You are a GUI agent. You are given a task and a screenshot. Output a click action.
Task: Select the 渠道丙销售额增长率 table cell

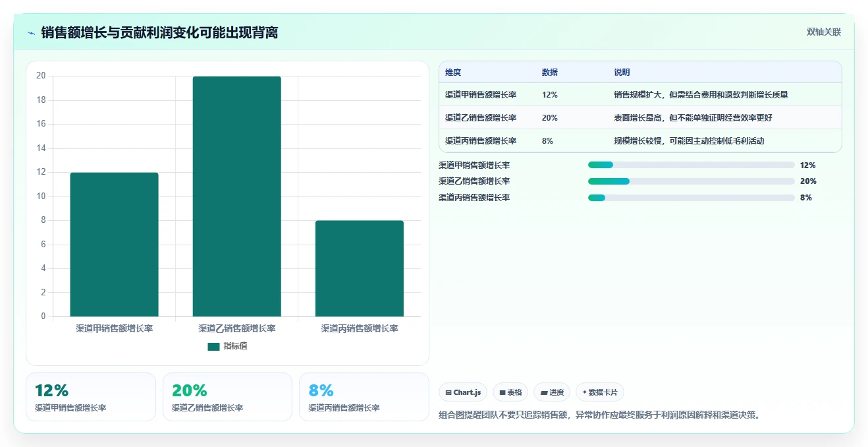pos(481,141)
